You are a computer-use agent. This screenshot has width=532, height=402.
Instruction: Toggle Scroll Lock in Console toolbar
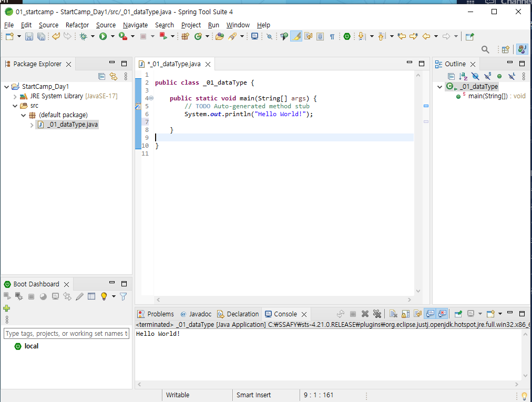(405, 314)
